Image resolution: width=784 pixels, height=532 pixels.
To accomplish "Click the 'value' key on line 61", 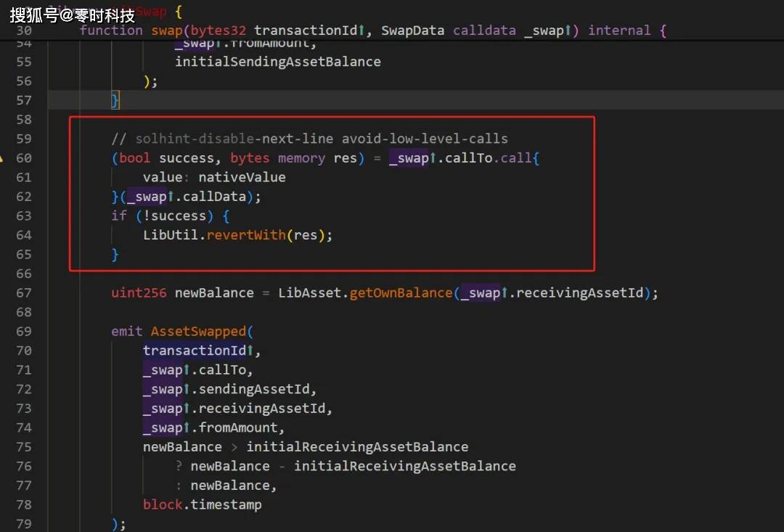I will [x=163, y=177].
